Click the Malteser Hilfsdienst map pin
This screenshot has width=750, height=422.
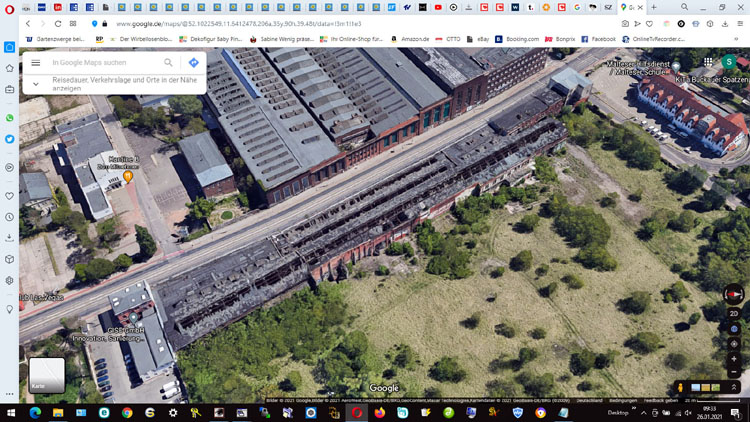pyautogui.click(x=676, y=67)
